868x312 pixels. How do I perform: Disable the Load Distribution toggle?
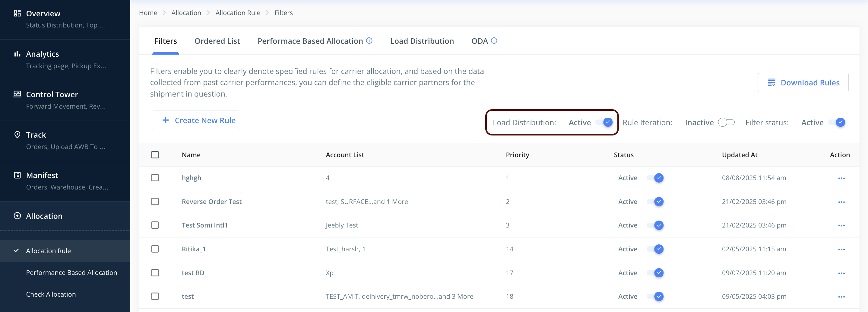[x=604, y=123]
